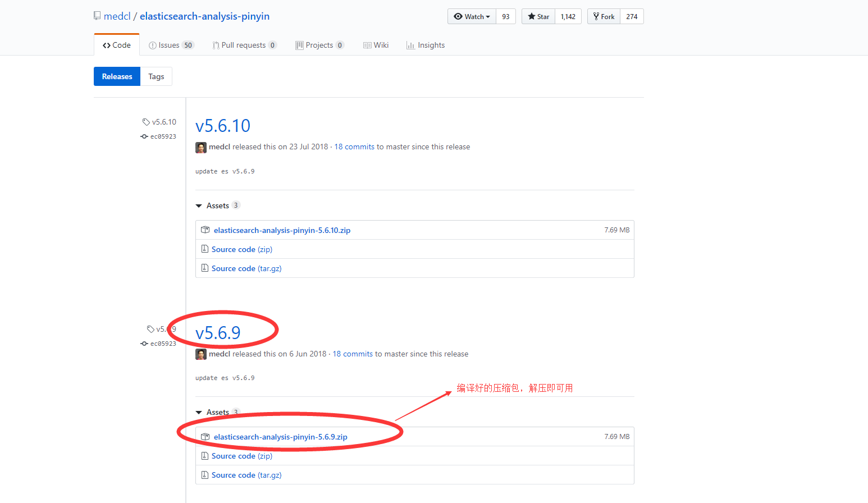Open the Pull requests tab
Screen dimensions: 868x503
(x=244, y=45)
